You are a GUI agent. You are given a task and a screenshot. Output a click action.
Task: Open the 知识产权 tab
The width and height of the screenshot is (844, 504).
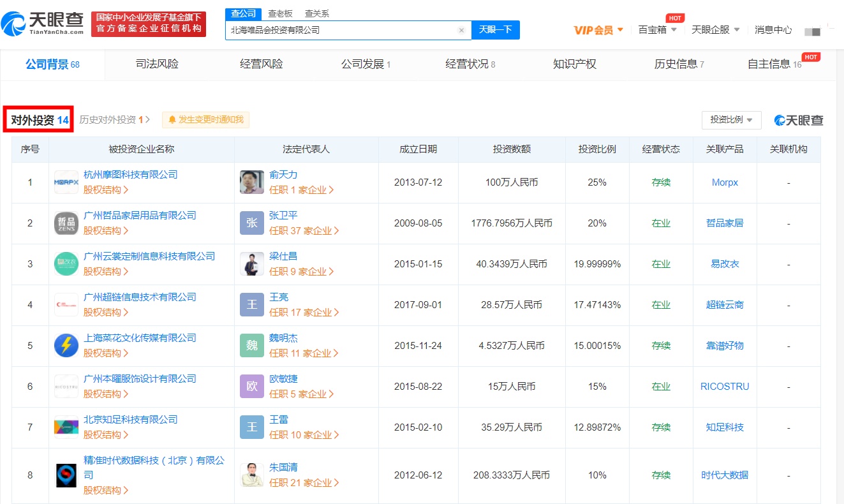pyautogui.click(x=575, y=64)
